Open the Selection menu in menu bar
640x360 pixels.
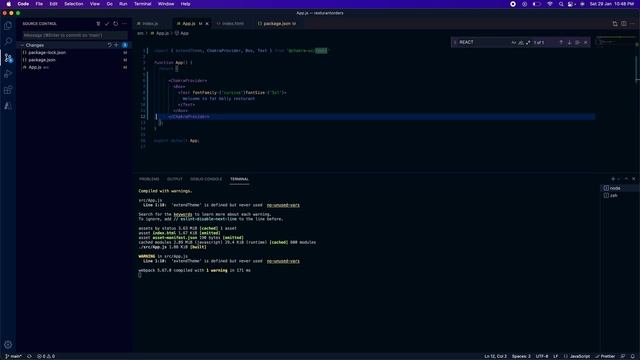[x=73, y=4]
